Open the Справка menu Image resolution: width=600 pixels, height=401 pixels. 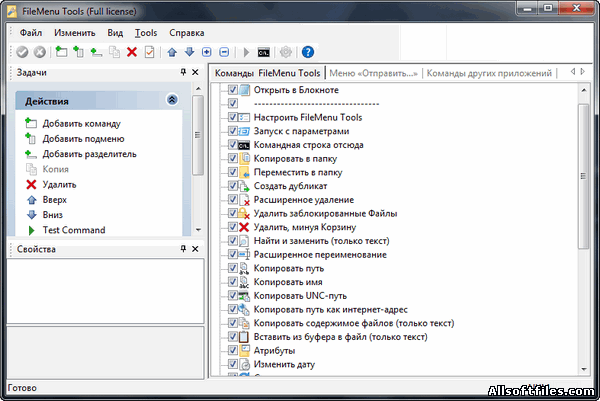[187, 33]
